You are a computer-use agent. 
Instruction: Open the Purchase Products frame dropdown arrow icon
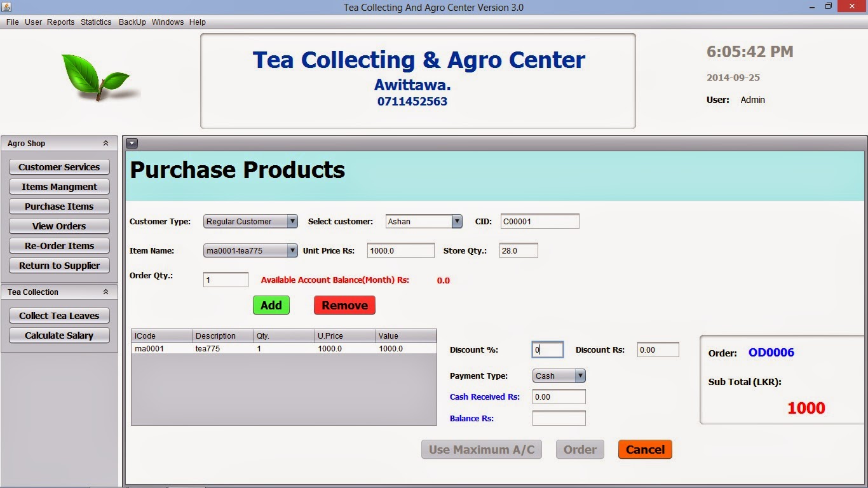point(132,143)
